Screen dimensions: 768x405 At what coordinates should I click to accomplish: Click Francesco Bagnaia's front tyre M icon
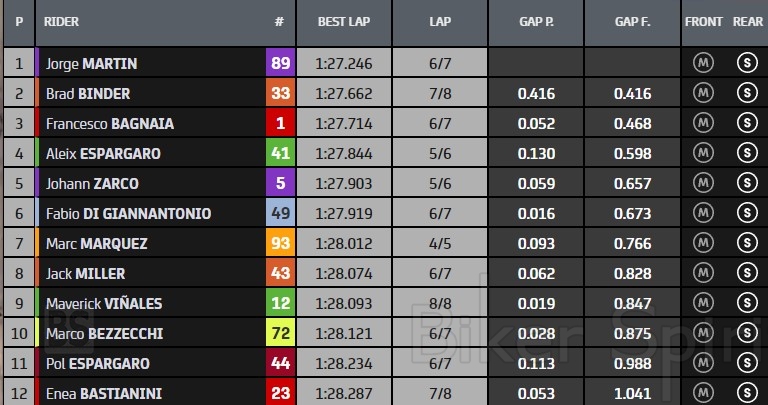click(x=703, y=124)
